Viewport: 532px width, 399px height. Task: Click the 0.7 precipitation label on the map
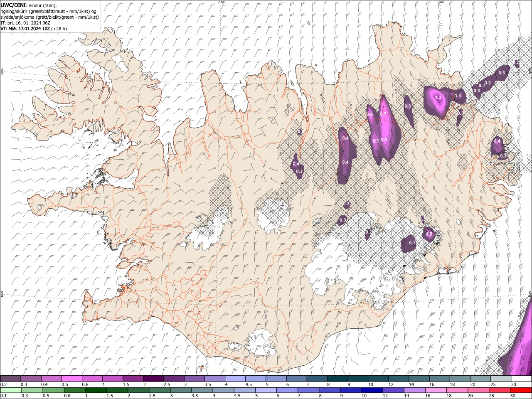click(383, 114)
